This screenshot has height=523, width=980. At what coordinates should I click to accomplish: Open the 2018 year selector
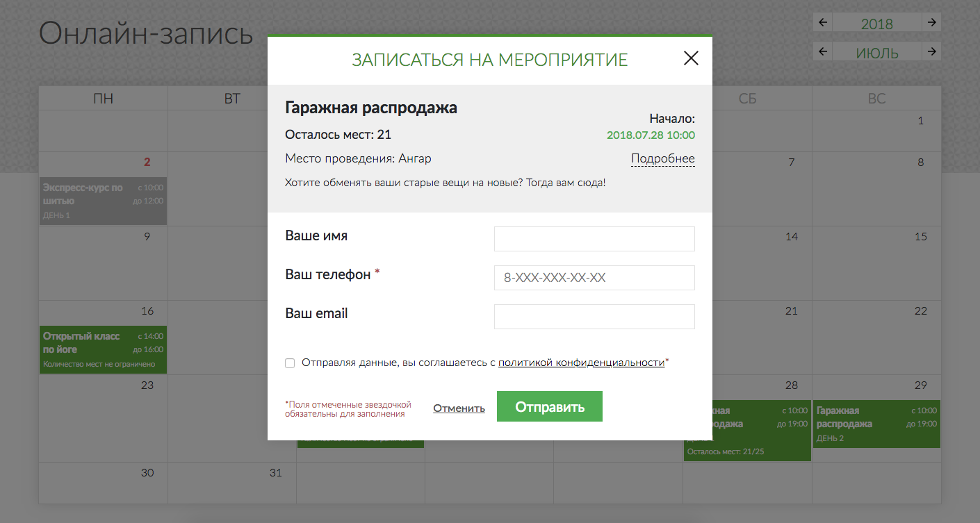[876, 24]
